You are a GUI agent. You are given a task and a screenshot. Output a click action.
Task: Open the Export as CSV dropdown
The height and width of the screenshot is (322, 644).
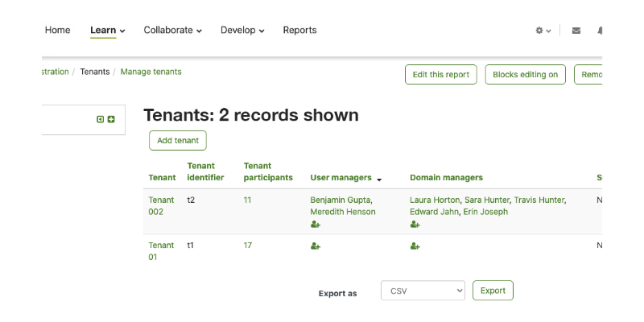[x=423, y=291]
